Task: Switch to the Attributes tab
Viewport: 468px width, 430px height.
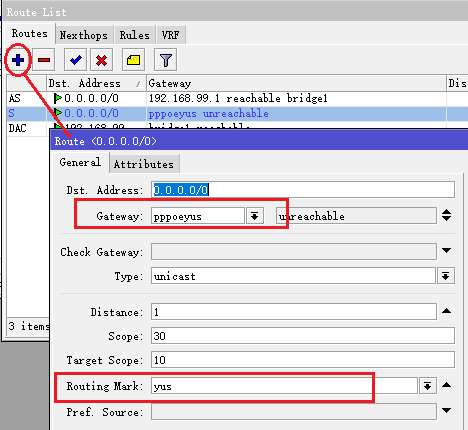Action: pyautogui.click(x=144, y=164)
